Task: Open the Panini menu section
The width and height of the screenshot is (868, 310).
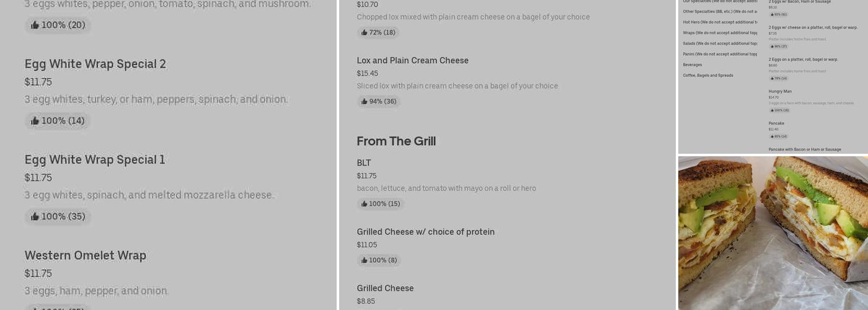Action: (719, 54)
